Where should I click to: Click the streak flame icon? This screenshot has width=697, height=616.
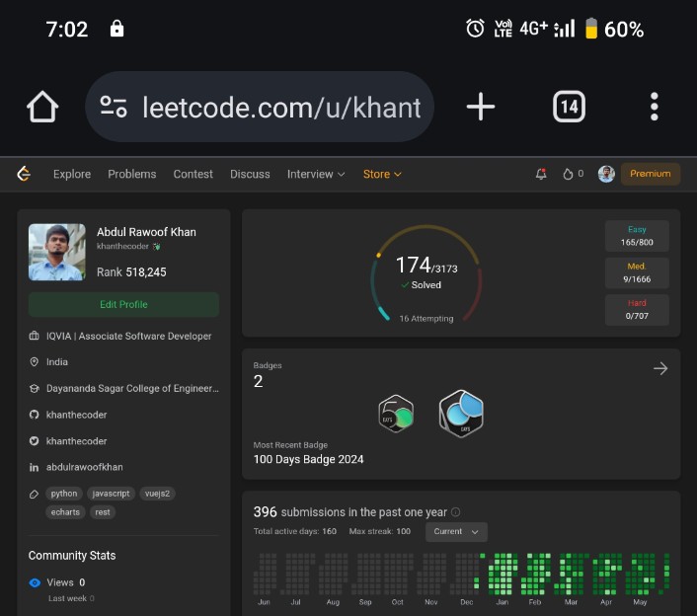[568, 174]
